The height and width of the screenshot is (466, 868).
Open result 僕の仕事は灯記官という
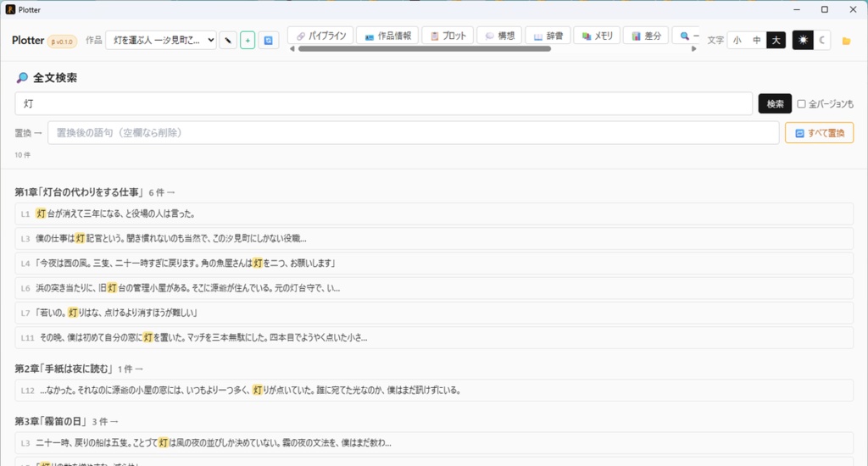[434, 239]
